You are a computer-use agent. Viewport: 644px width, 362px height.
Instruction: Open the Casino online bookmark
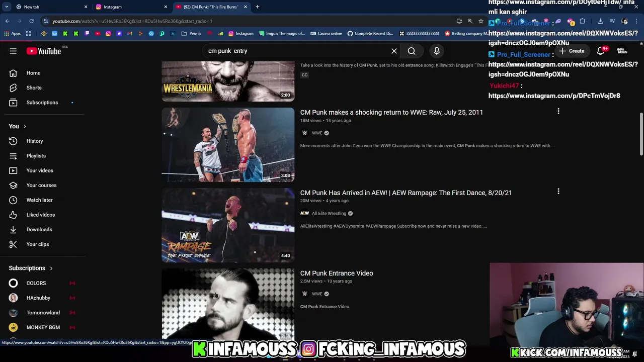click(326, 34)
